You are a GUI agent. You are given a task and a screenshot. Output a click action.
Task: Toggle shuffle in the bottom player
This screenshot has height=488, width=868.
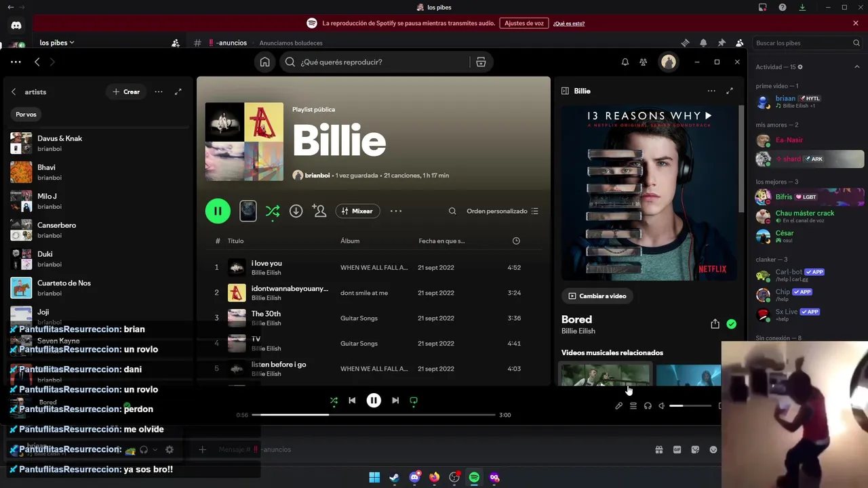pos(334,401)
